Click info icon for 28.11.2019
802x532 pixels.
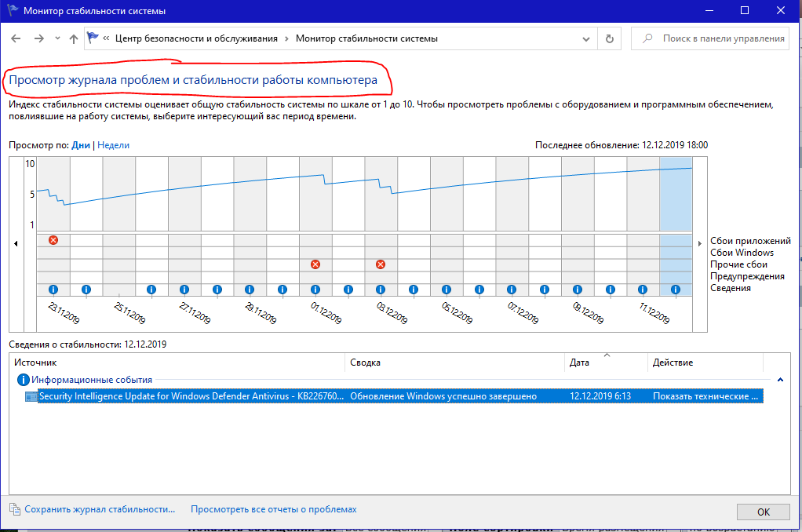[217, 290]
